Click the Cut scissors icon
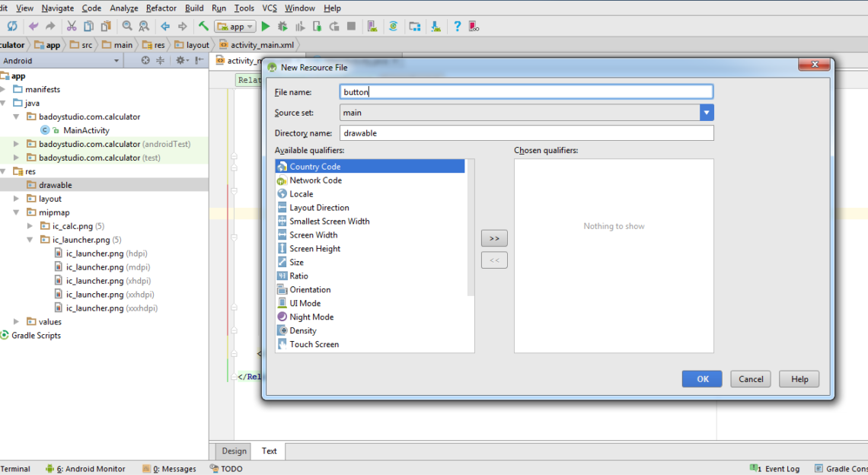 (x=71, y=26)
